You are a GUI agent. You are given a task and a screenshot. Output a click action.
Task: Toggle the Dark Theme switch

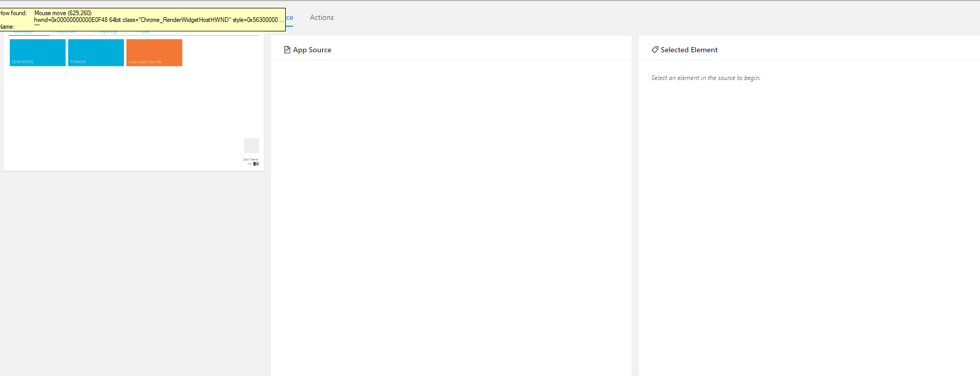tap(256, 164)
